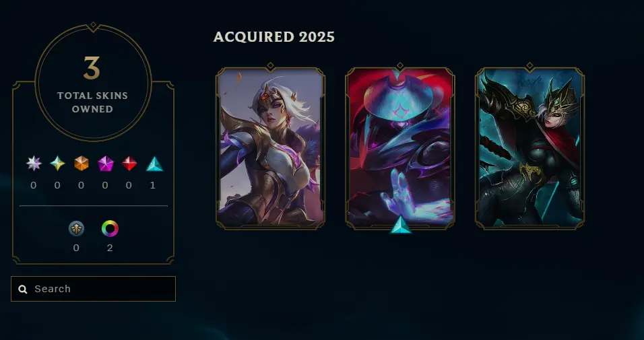Click the Total Skins Owned counter
This screenshot has width=644, height=340.
click(x=93, y=83)
